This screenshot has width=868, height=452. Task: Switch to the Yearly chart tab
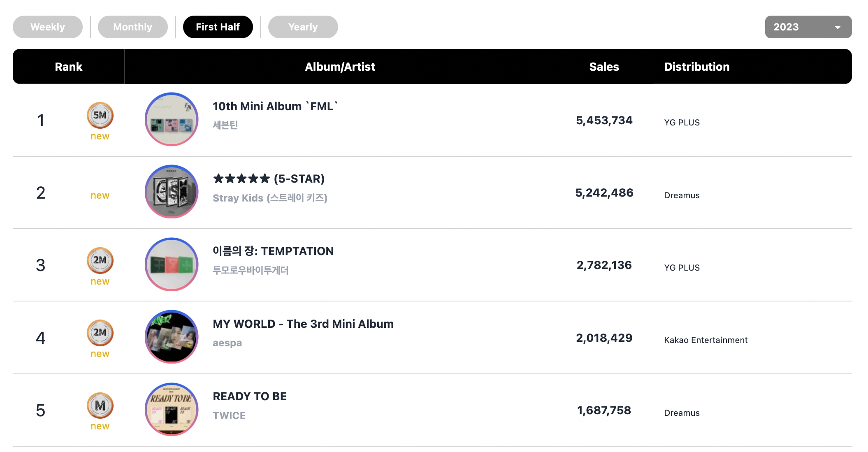click(x=303, y=27)
